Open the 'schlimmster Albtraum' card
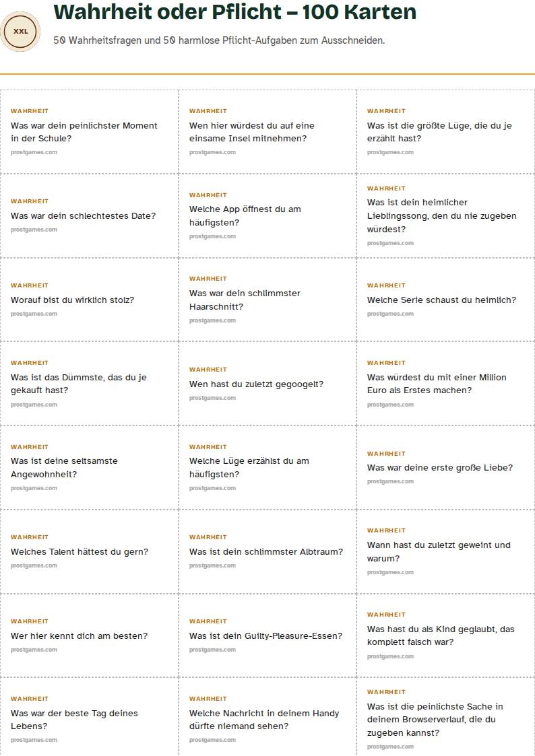This screenshot has width=535, height=756. click(267, 551)
